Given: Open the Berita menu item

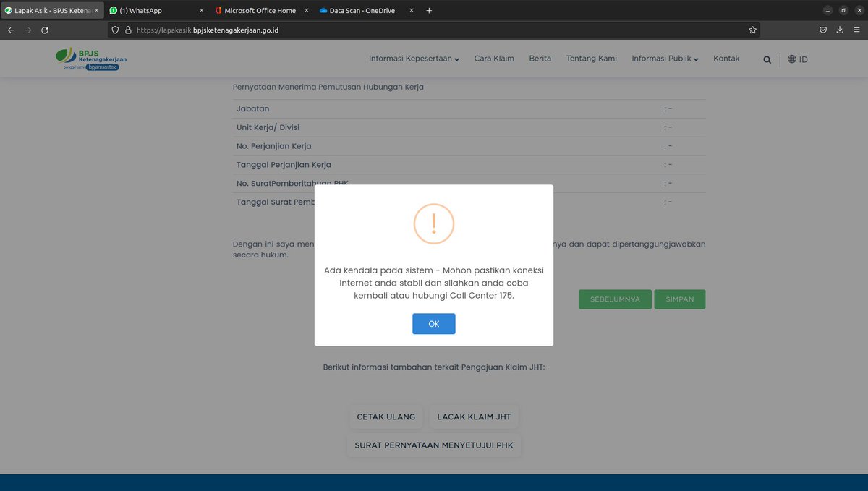Looking at the screenshot, I should coord(540,59).
